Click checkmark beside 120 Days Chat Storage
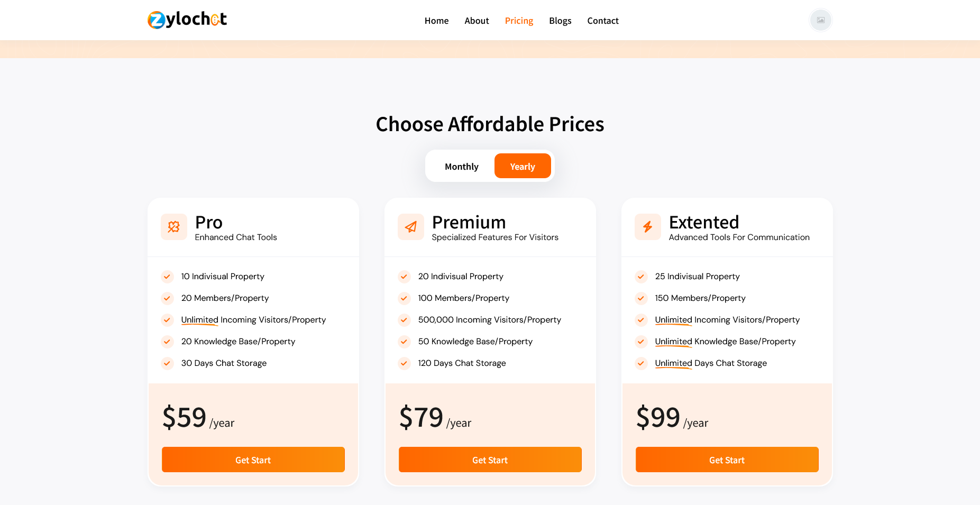 [404, 363]
